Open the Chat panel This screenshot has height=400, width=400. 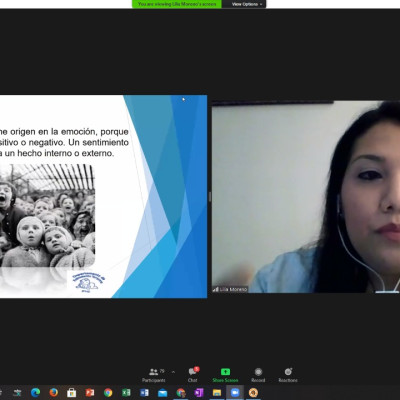[193, 375]
